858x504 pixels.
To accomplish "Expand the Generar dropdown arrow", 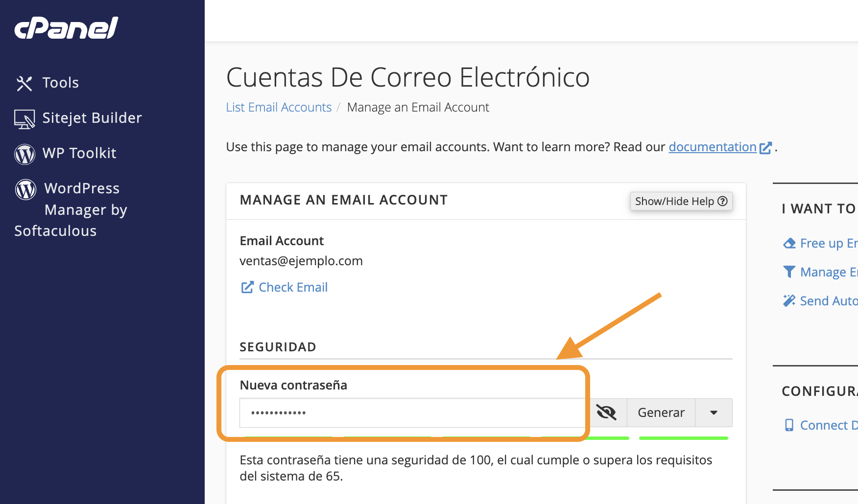I will click(x=714, y=412).
